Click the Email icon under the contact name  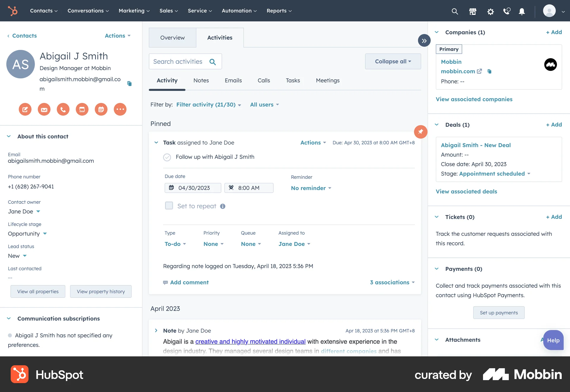tap(44, 109)
